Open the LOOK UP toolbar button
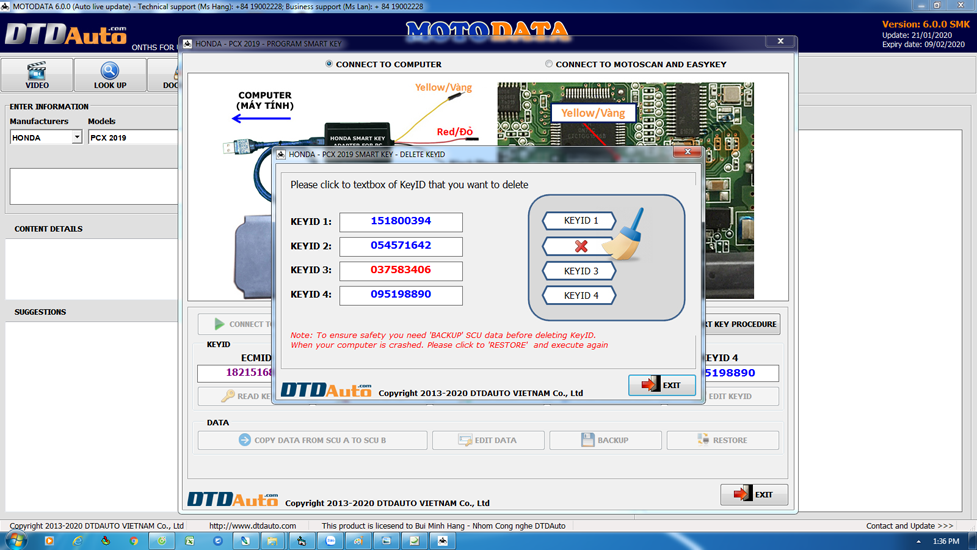The image size is (977, 550). click(x=110, y=75)
